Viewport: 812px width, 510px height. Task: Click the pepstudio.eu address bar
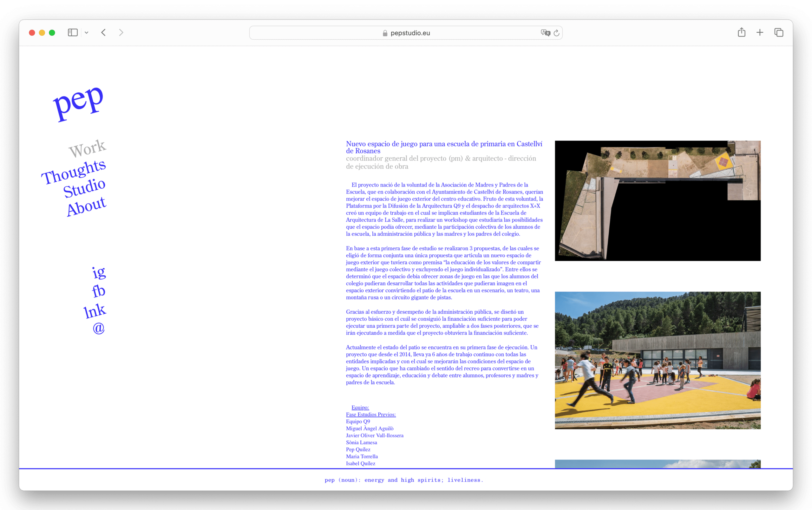(x=406, y=33)
